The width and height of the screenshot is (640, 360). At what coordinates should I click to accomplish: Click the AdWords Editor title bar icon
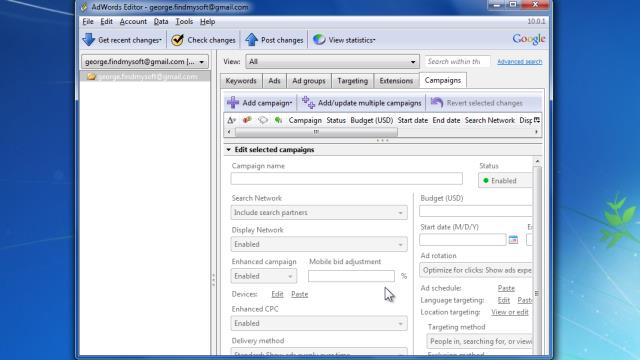84,7
